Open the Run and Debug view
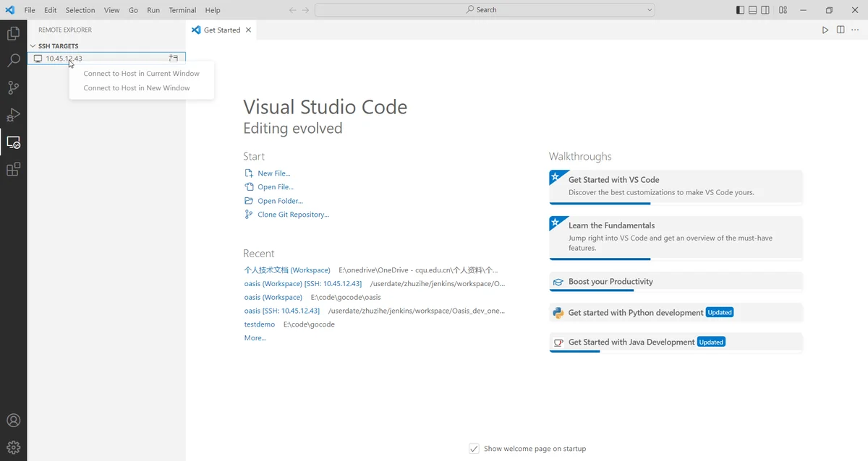This screenshot has width=868, height=461. click(x=13, y=115)
